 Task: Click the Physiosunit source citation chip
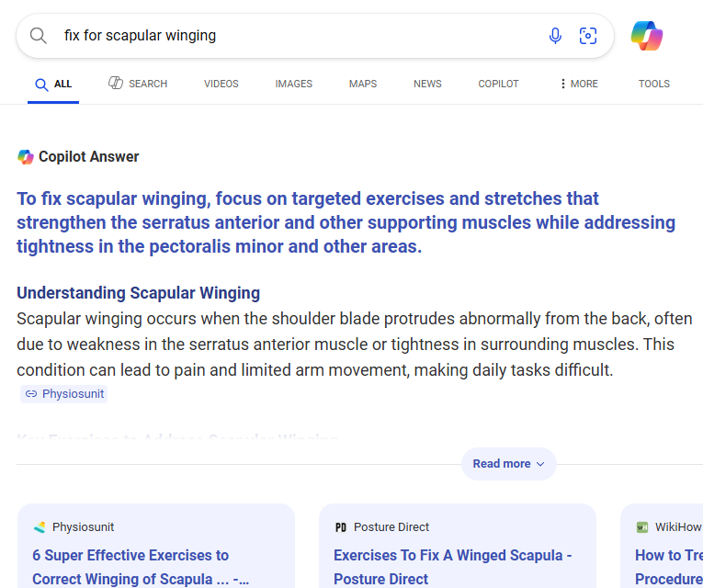pyautogui.click(x=63, y=394)
